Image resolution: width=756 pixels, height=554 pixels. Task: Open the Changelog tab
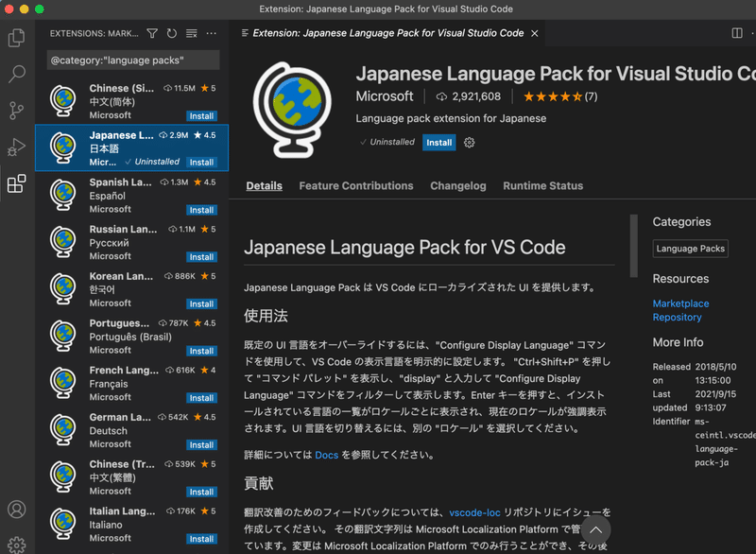click(458, 185)
